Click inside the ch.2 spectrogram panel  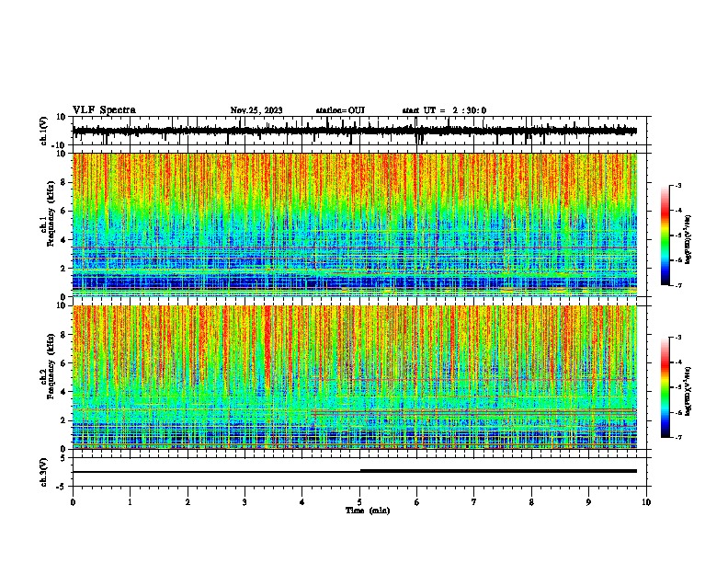[x=354, y=377]
